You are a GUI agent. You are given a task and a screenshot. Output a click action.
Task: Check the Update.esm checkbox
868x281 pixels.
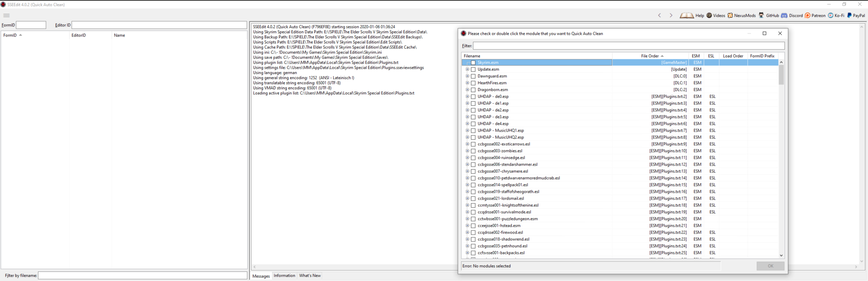tap(473, 70)
